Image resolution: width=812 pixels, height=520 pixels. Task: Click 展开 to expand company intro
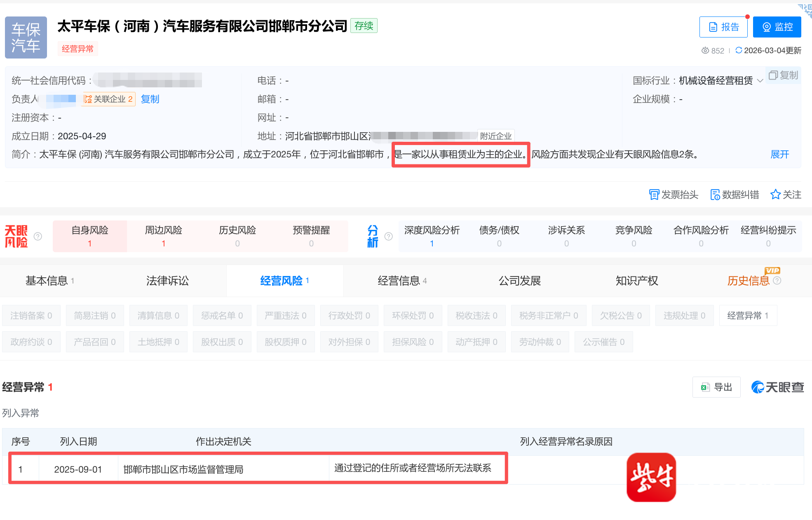779,155
